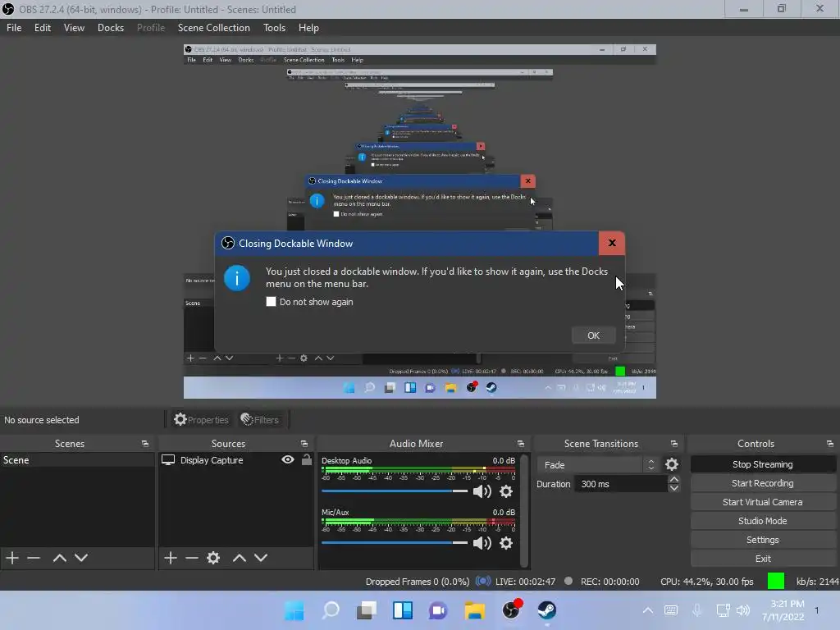Open Windows Start menu
This screenshot has height=630, width=840.
294,610
